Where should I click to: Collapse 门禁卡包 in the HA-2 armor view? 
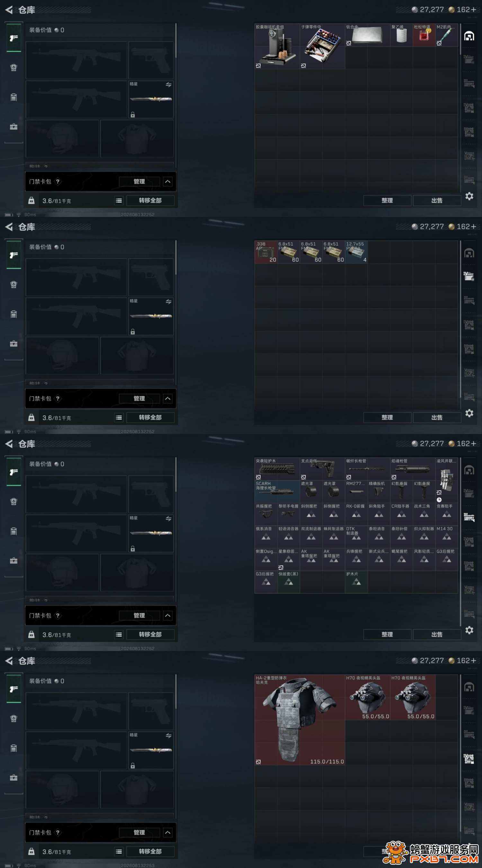(168, 833)
